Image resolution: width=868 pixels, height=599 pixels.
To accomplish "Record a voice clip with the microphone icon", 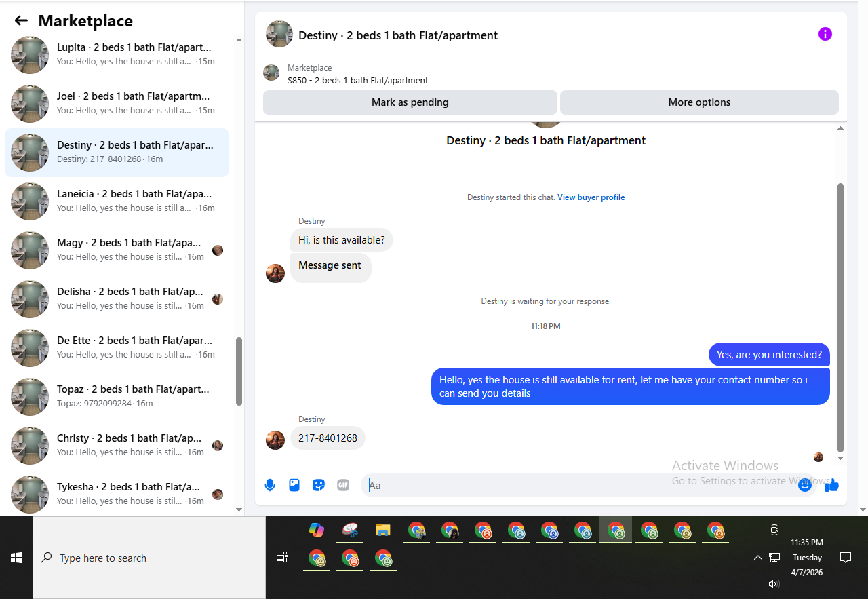I will pos(270,485).
